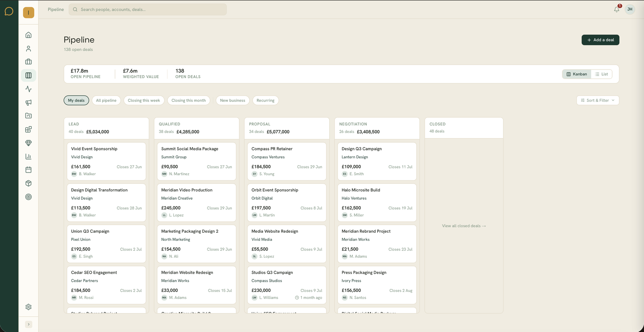Click the PROPOSAL column header
Screen dimensions: 644x332
point(287,128)
